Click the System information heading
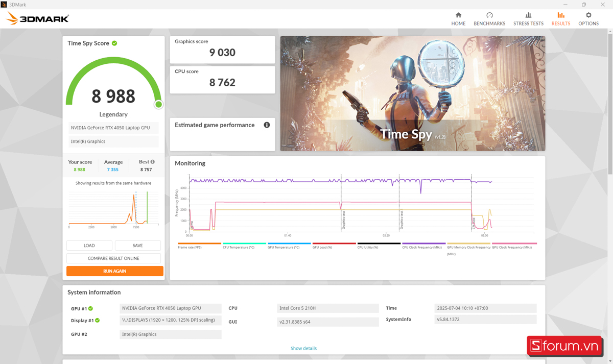The width and height of the screenshot is (613, 364). tap(94, 293)
